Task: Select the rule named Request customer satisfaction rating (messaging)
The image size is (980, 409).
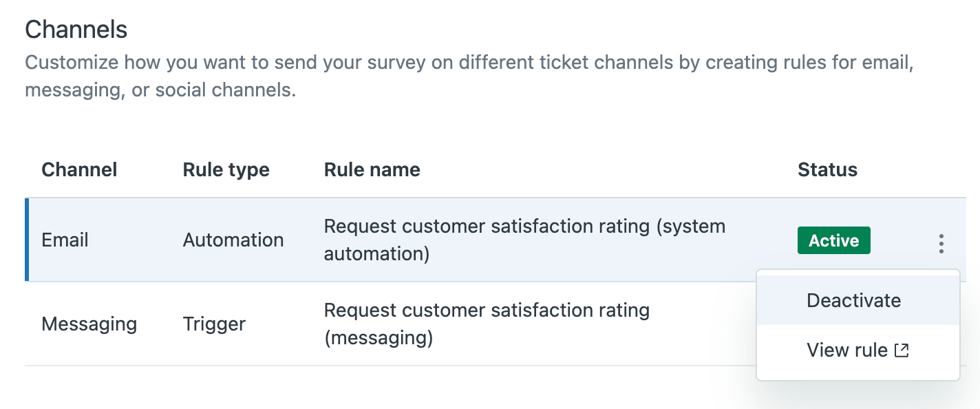Action: (487, 324)
